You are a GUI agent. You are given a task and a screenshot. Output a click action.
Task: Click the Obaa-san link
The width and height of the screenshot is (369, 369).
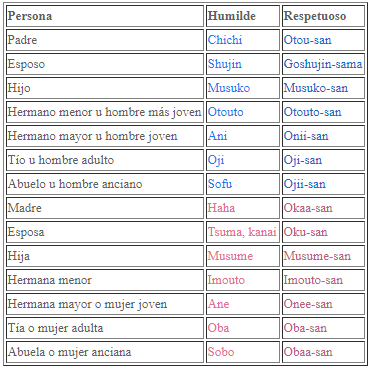coord(308,352)
